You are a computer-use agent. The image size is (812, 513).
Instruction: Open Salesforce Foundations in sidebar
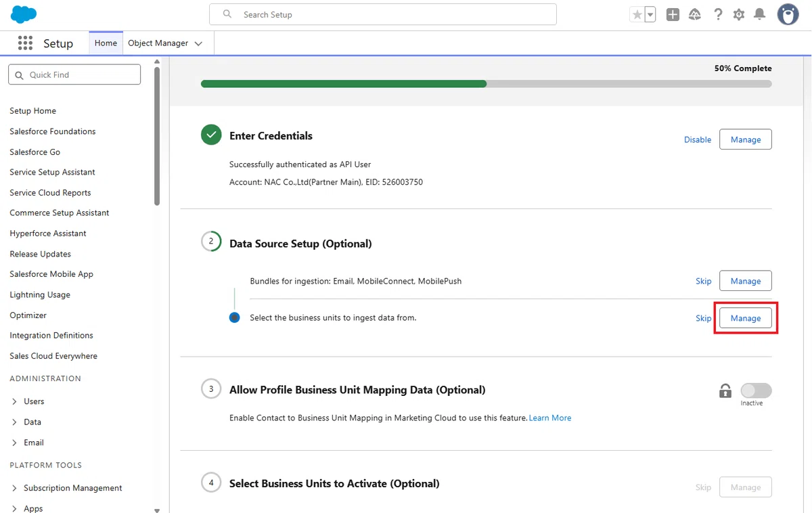coord(53,131)
